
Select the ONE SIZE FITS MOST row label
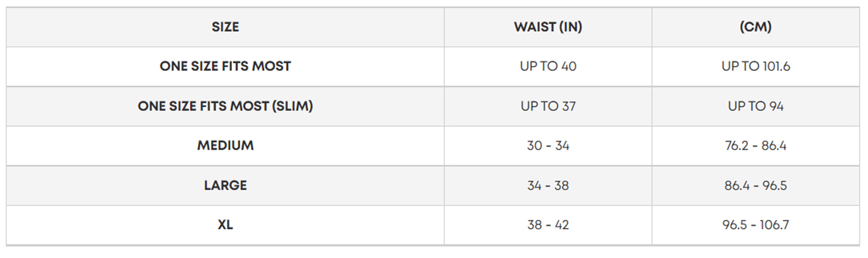225,66
